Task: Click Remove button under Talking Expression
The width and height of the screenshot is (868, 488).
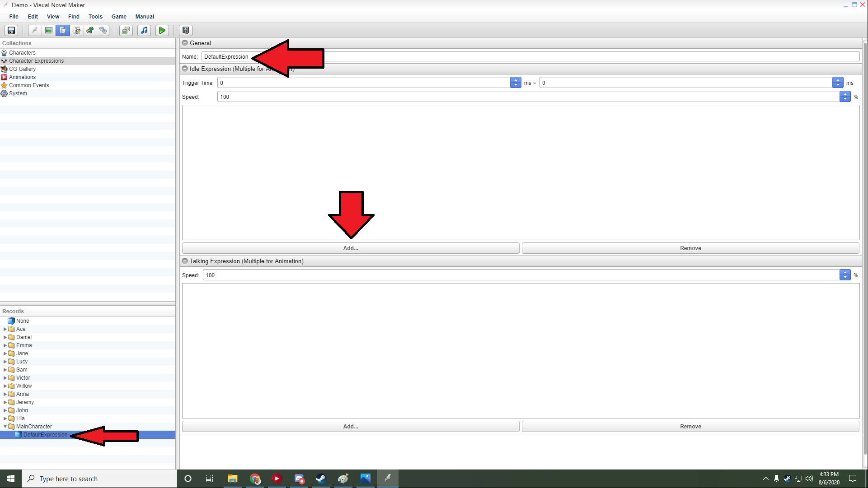Action: point(690,427)
